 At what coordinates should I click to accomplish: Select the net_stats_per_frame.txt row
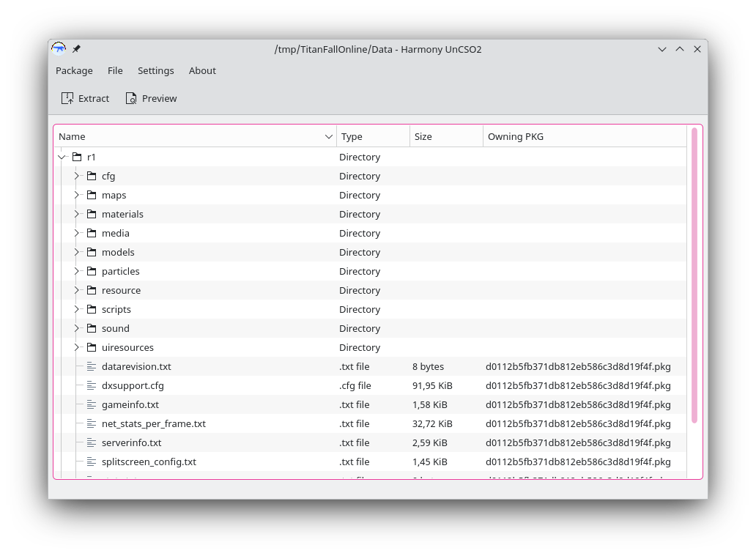370,424
